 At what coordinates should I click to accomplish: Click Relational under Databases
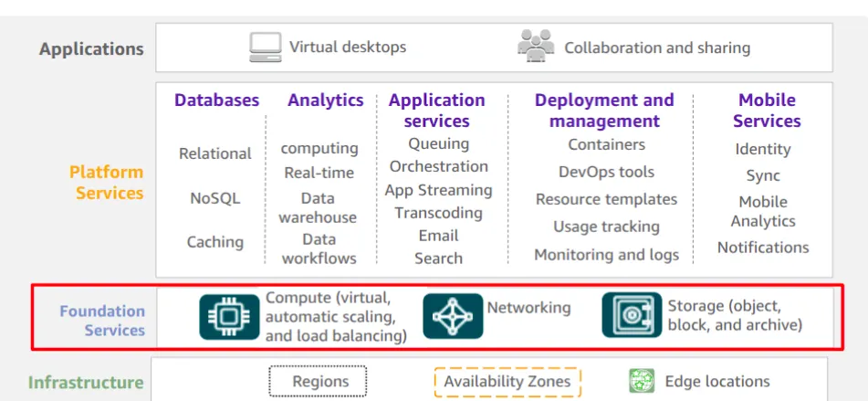[215, 153]
